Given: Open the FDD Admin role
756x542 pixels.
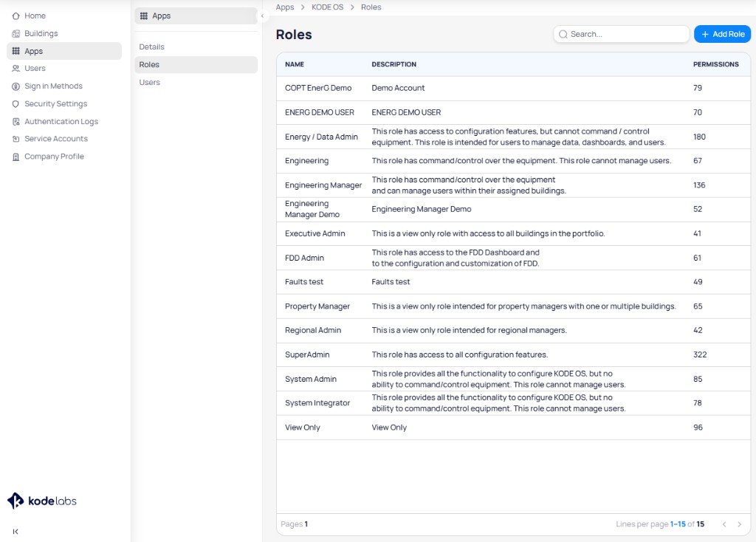Looking at the screenshot, I should tap(304, 258).
